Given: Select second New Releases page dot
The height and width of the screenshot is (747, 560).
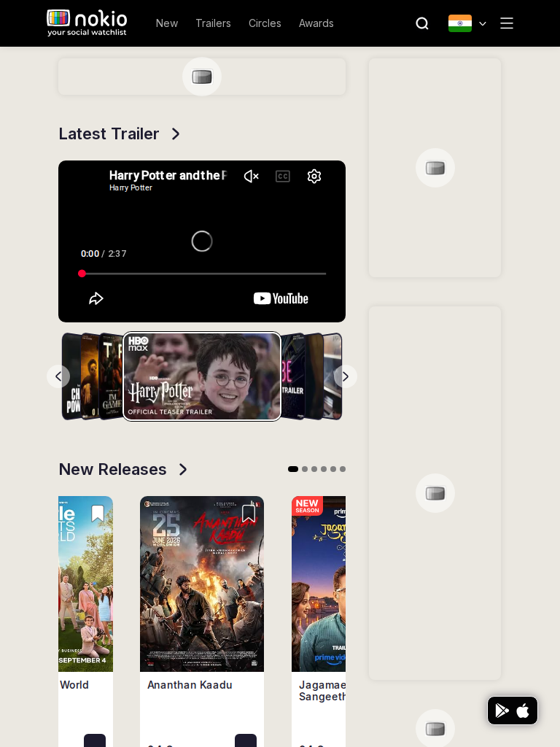Looking at the screenshot, I should 305,469.
